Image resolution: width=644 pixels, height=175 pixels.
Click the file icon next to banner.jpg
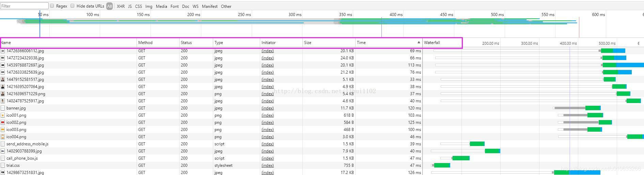click(x=3, y=108)
